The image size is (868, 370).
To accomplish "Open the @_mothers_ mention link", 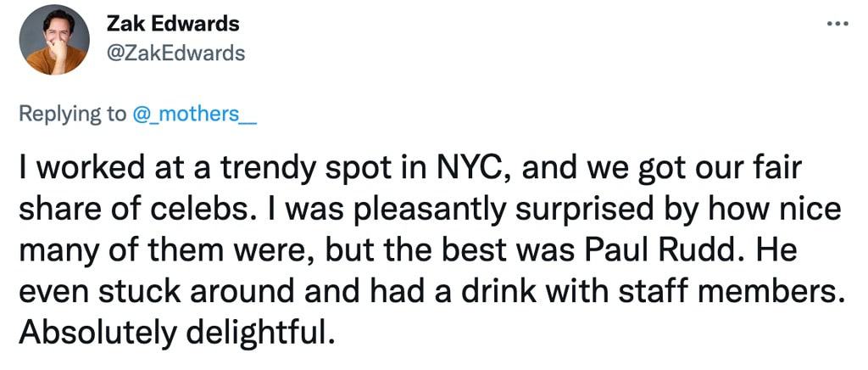I will pos(194,115).
